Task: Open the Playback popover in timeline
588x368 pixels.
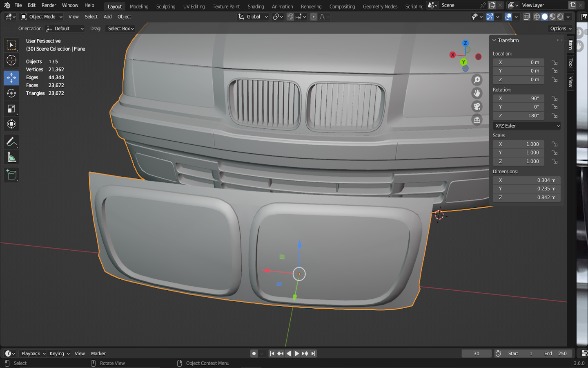Action: point(33,354)
